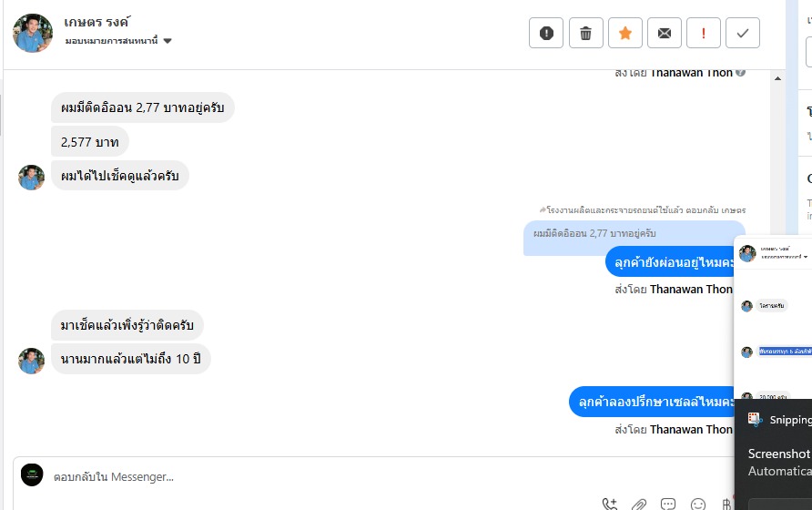Click the scroll up arrow of the chat

click(x=777, y=78)
